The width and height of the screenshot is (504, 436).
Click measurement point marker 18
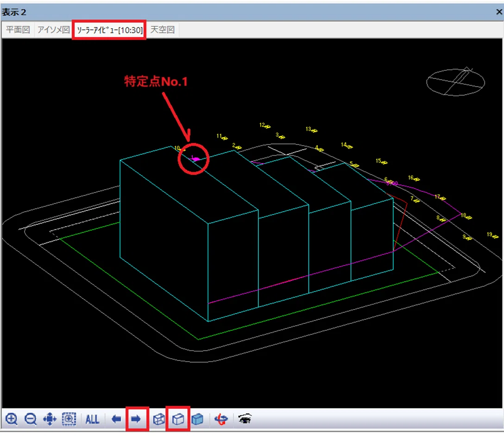466,216
